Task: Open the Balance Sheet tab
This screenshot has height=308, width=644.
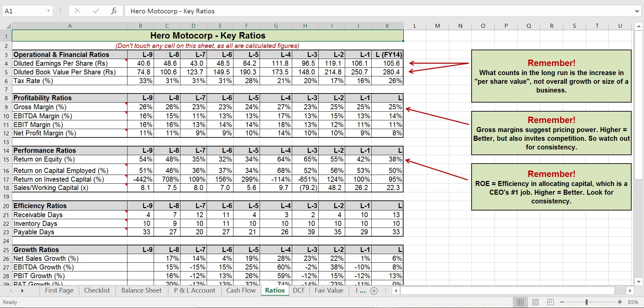Action: [141, 291]
